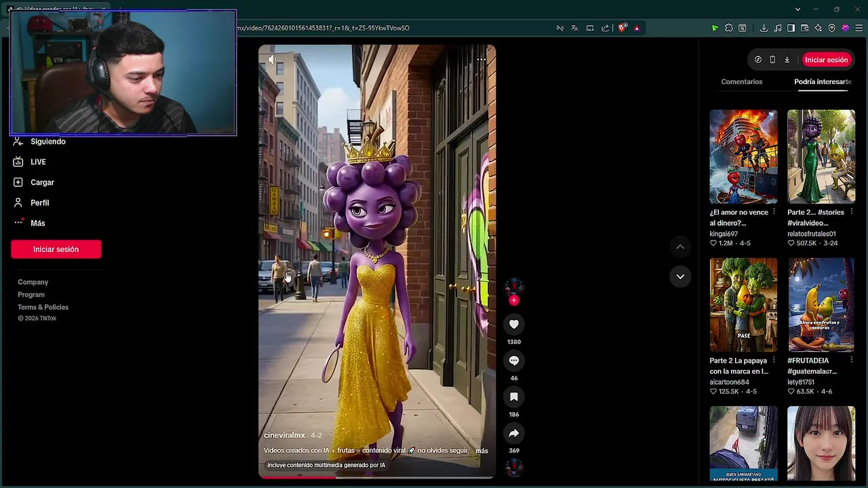
Task: Expand the Program footer link
Action: [31, 295]
